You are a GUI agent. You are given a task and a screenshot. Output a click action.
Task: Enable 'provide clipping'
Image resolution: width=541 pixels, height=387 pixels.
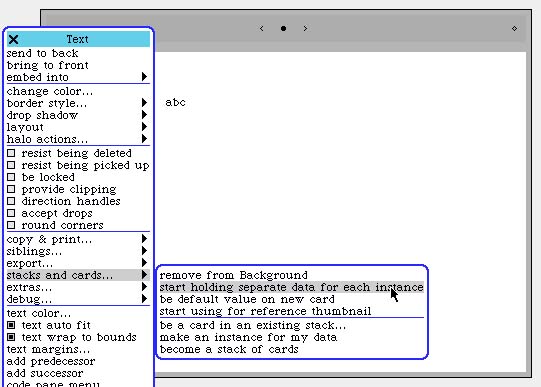pos(11,189)
